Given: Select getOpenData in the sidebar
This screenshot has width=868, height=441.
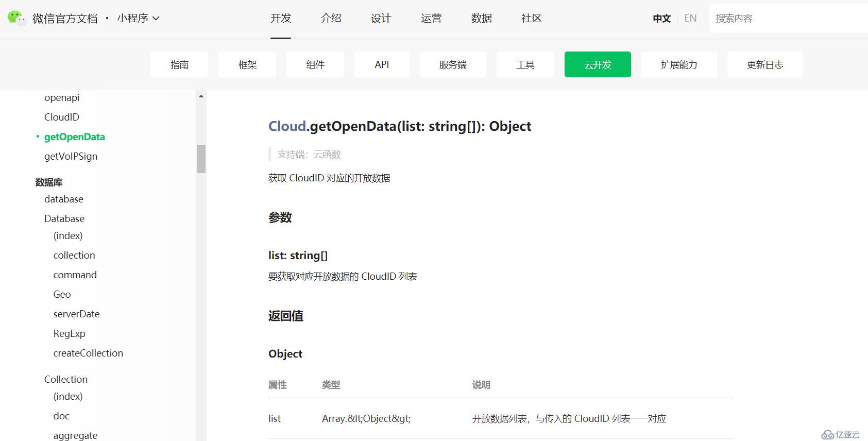Looking at the screenshot, I should point(75,137).
